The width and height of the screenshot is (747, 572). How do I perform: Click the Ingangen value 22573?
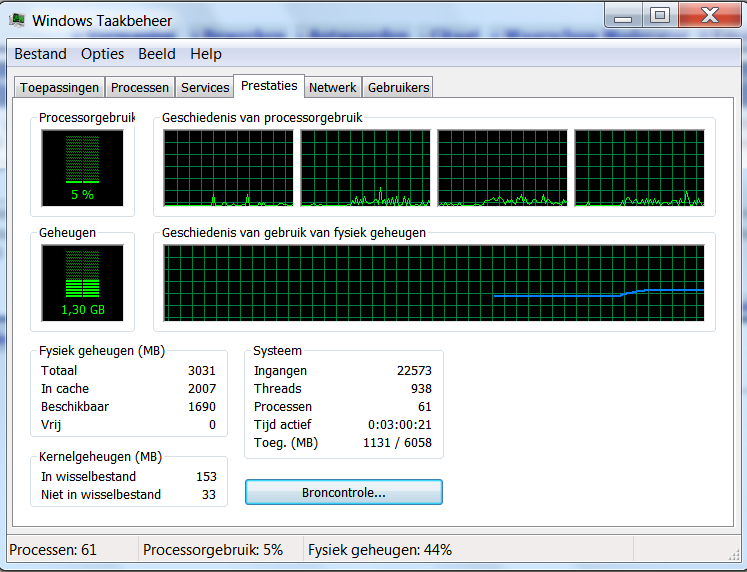click(x=414, y=371)
